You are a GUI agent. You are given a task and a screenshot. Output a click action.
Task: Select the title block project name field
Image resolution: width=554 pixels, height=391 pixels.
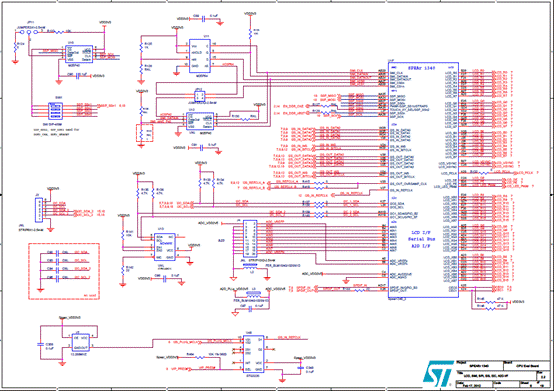479,365
